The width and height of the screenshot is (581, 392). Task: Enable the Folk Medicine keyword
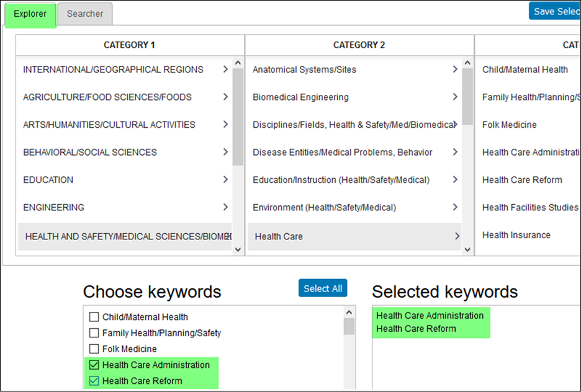click(94, 349)
